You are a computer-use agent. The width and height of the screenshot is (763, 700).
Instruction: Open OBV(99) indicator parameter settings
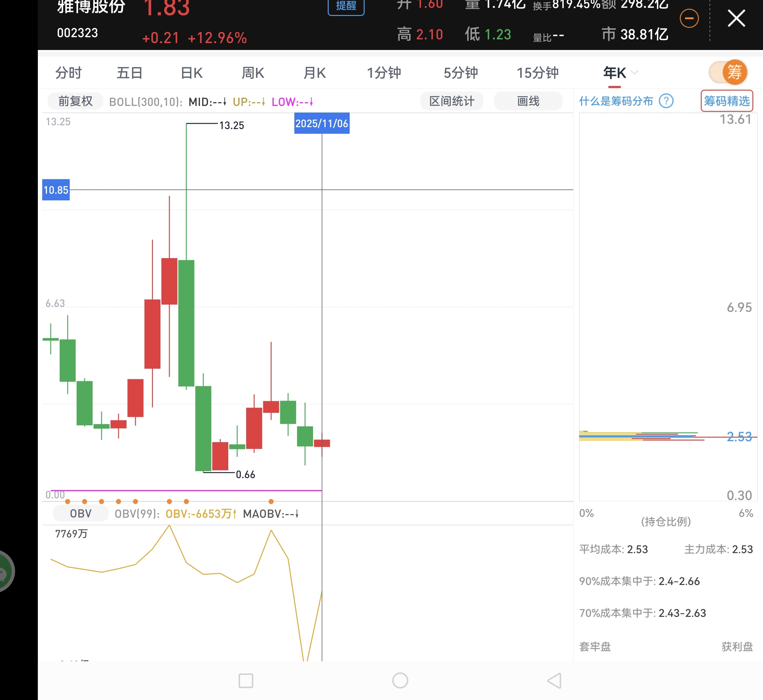[x=137, y=514]
